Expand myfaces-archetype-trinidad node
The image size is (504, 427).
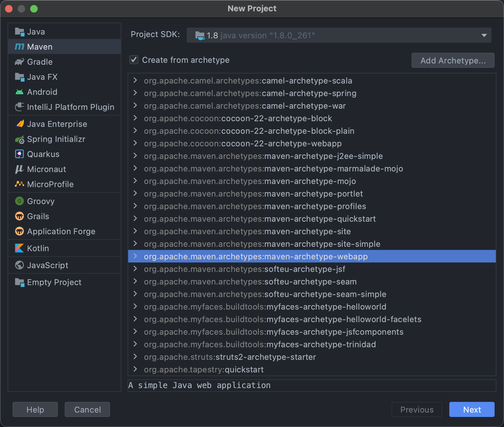tap(135, 344)
